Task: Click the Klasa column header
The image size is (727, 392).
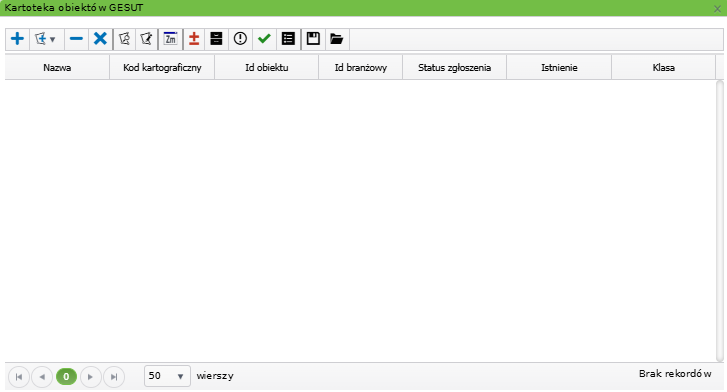Action: tap(663, 68)
